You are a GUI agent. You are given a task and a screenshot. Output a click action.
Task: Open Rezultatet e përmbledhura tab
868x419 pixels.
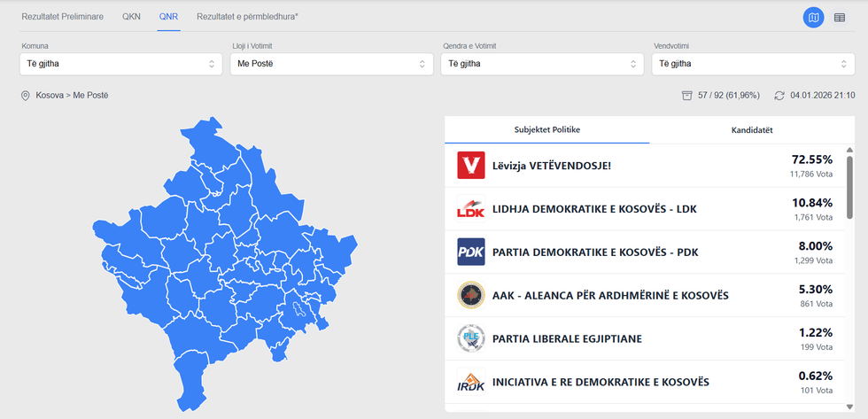pos(247,17)
